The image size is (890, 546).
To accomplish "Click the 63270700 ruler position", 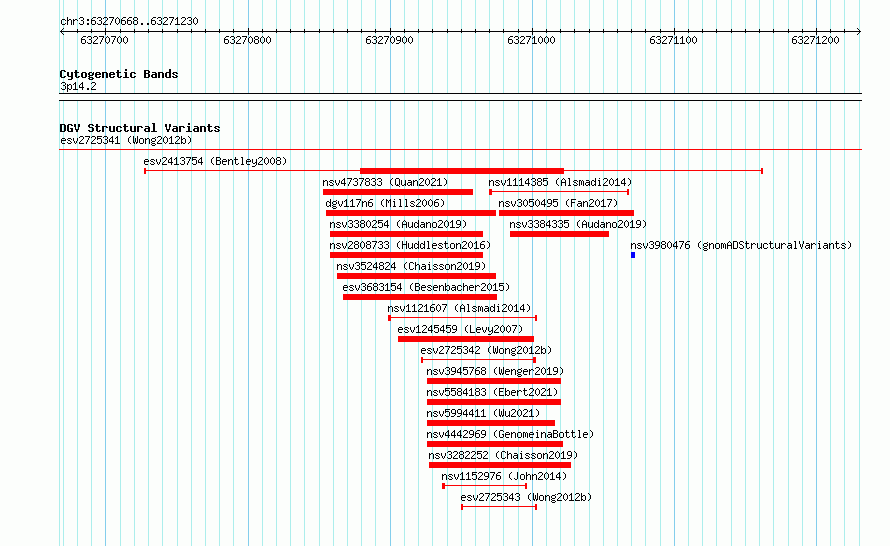I will pyautogui.click(x=104, y=40).
